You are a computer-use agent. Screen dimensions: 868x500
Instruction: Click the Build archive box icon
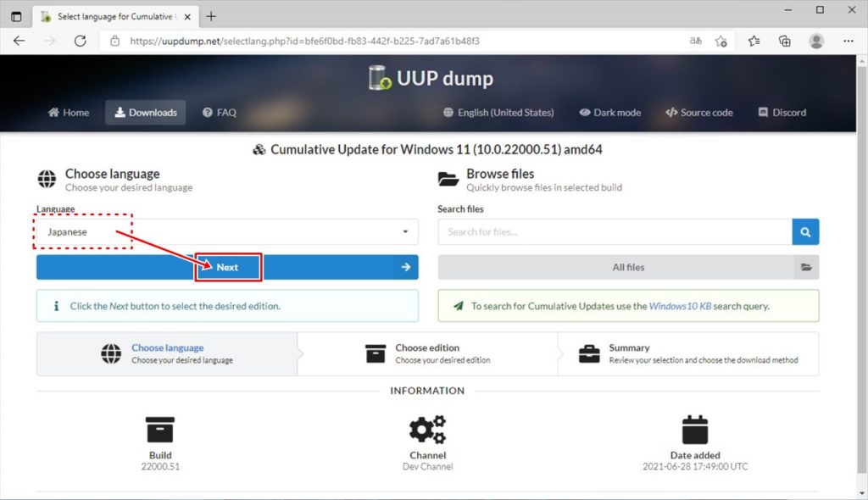[160, 430]
